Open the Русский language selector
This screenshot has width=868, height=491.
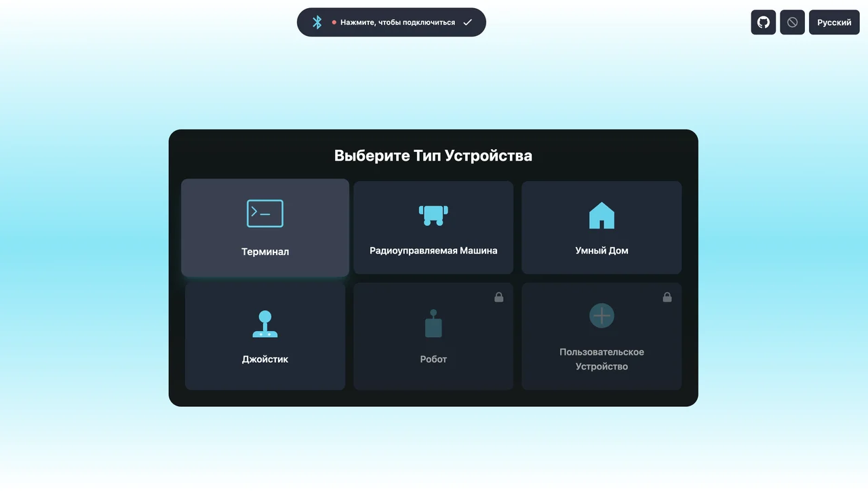pos(833,22)
